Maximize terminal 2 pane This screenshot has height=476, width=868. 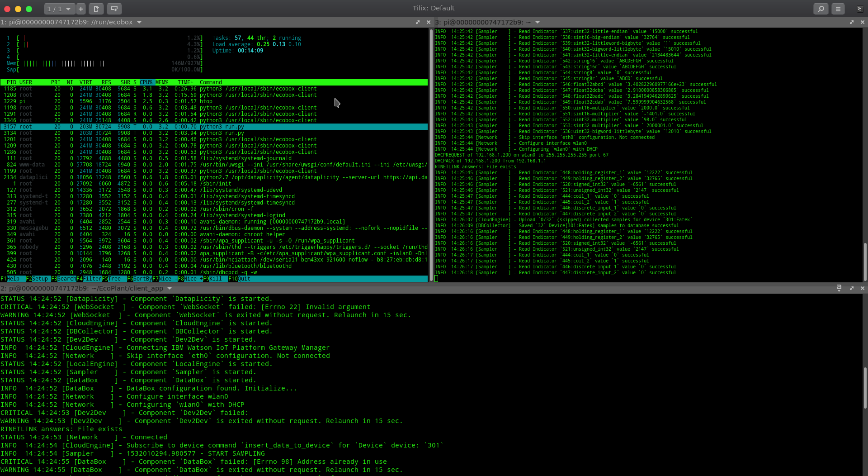pos(852,288)
